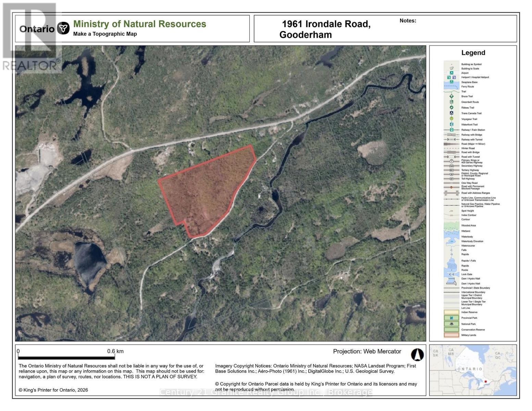Click the Seaplane Base symbol in legend

[451, 82]
